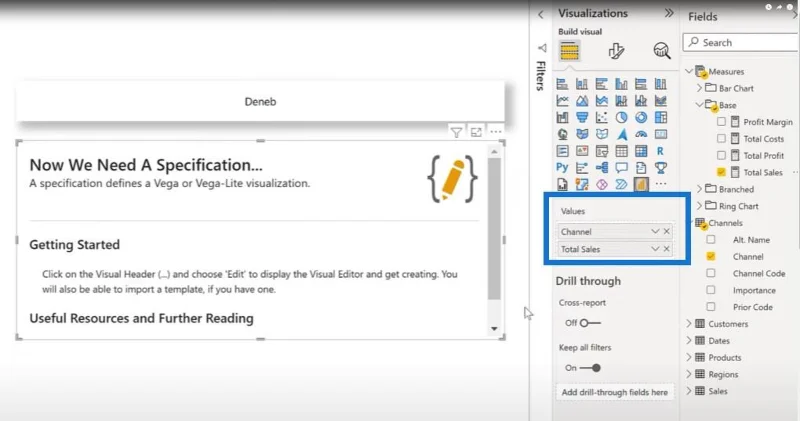Expand the Regions table

(689, 374)
